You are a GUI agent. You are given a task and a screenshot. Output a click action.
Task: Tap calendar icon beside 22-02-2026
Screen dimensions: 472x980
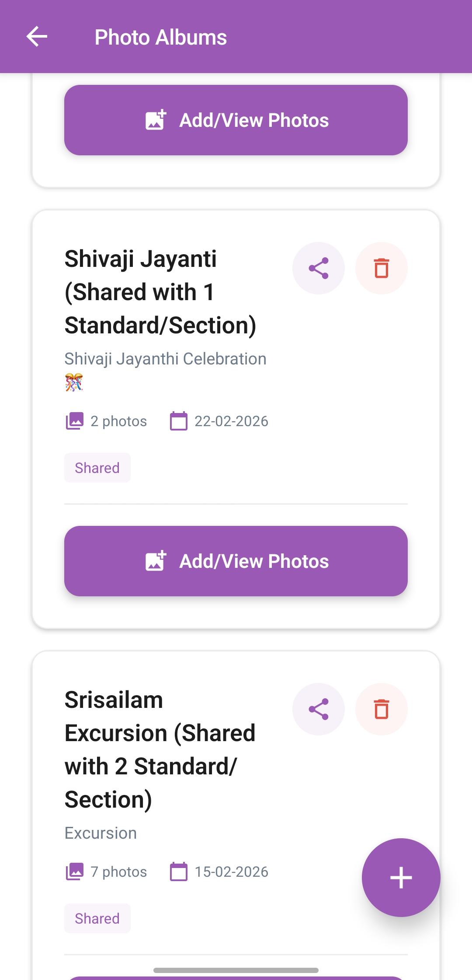(x=178, y=421)
